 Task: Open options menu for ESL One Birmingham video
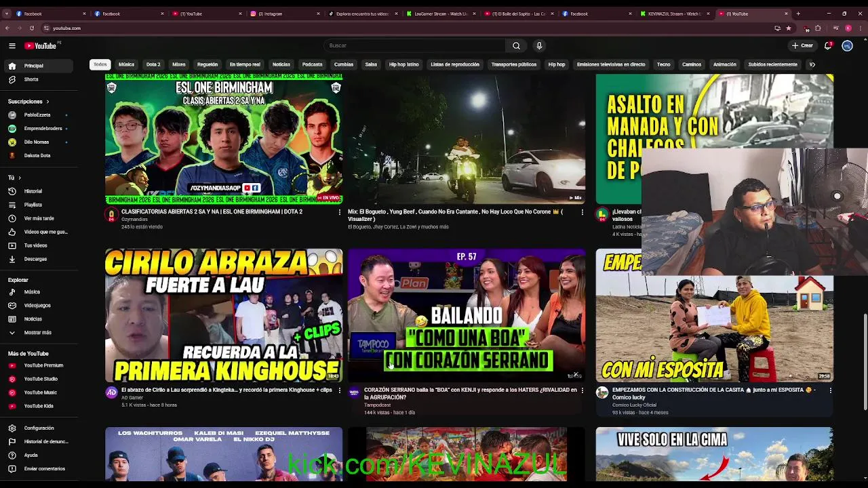340,212
